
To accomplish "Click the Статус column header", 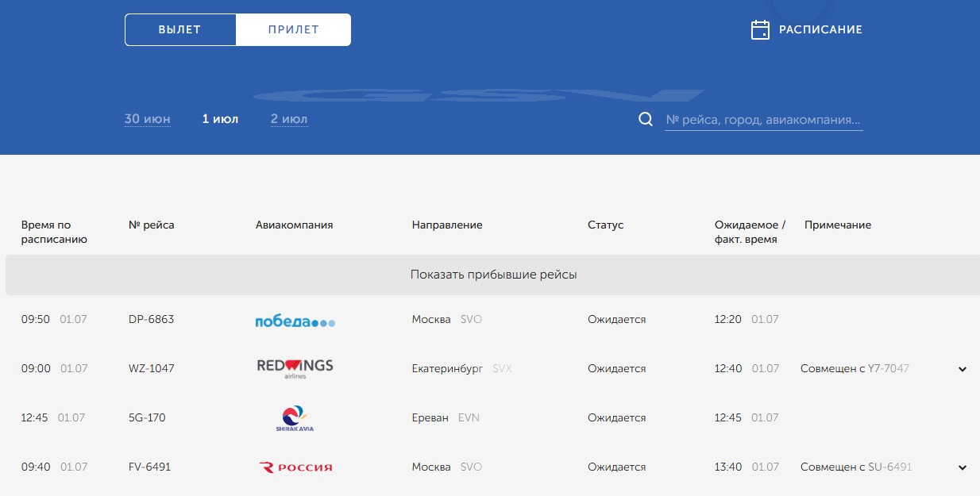I will [x=606, y=225].
